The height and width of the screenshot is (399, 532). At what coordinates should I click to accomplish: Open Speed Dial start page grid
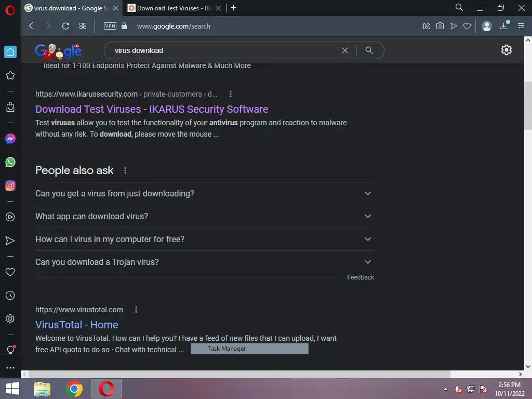(x=83, y=26)
